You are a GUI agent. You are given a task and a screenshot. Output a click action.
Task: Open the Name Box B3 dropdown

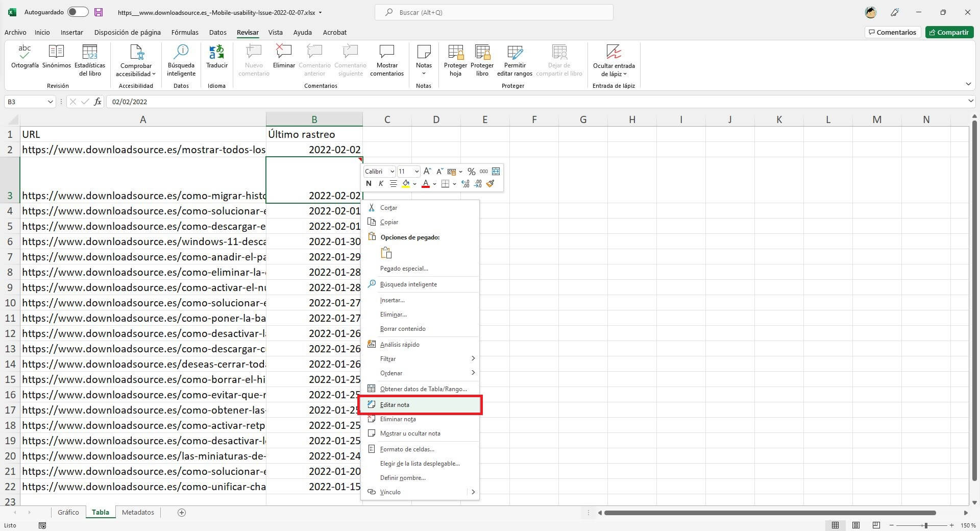tap(50, 102)
